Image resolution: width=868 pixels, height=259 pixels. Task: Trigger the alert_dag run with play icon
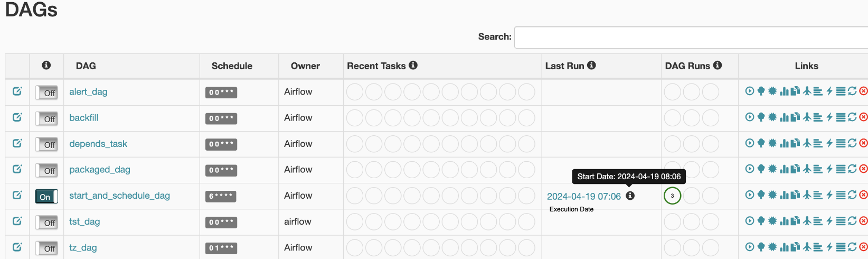pyautogui.click(x=749, y=91)
